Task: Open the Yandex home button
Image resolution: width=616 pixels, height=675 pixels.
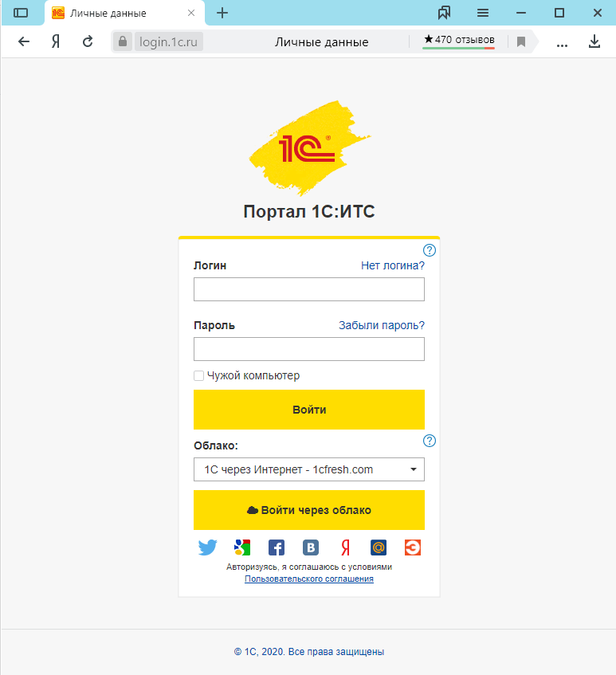Action: tap(56, 41)
